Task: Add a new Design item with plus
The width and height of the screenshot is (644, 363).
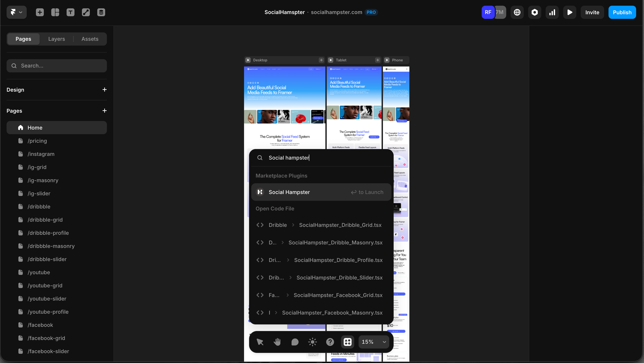Action: click(104, 90)
